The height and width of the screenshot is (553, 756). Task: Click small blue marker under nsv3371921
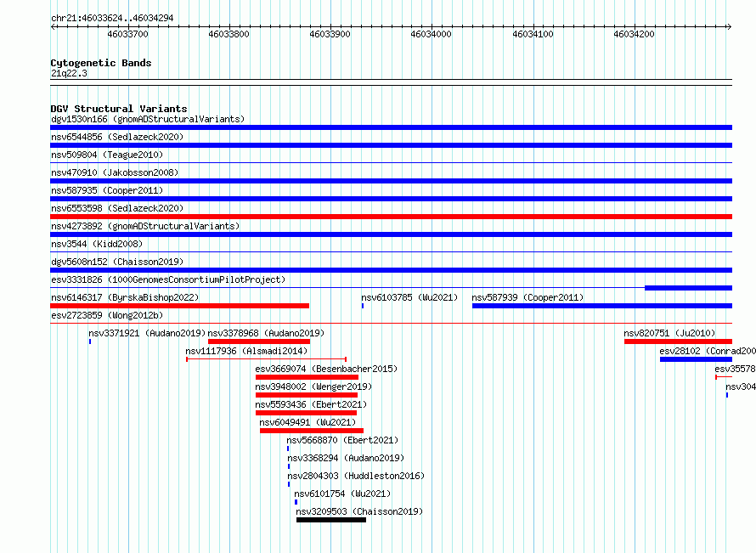90,341
